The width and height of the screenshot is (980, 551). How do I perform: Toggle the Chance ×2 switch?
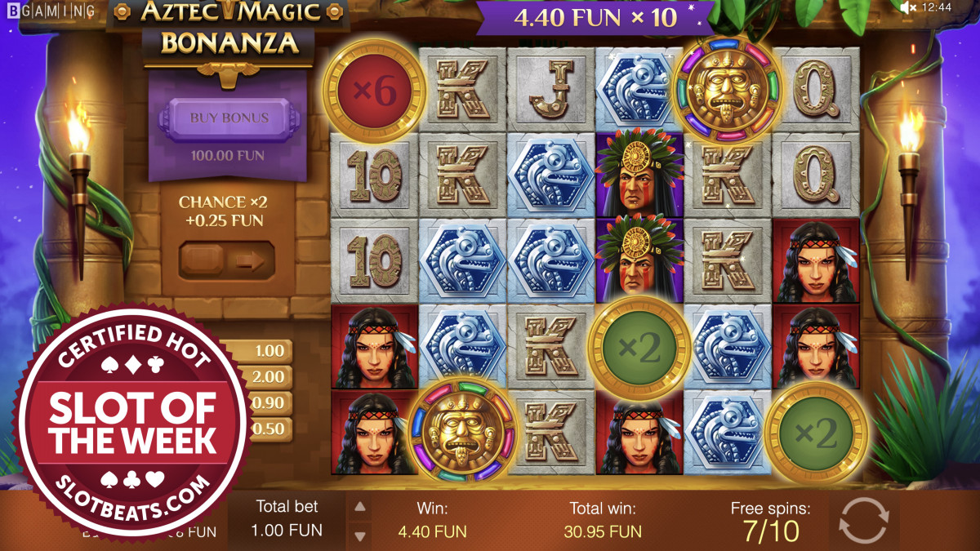pyautogui.click(x=227, y=260)
